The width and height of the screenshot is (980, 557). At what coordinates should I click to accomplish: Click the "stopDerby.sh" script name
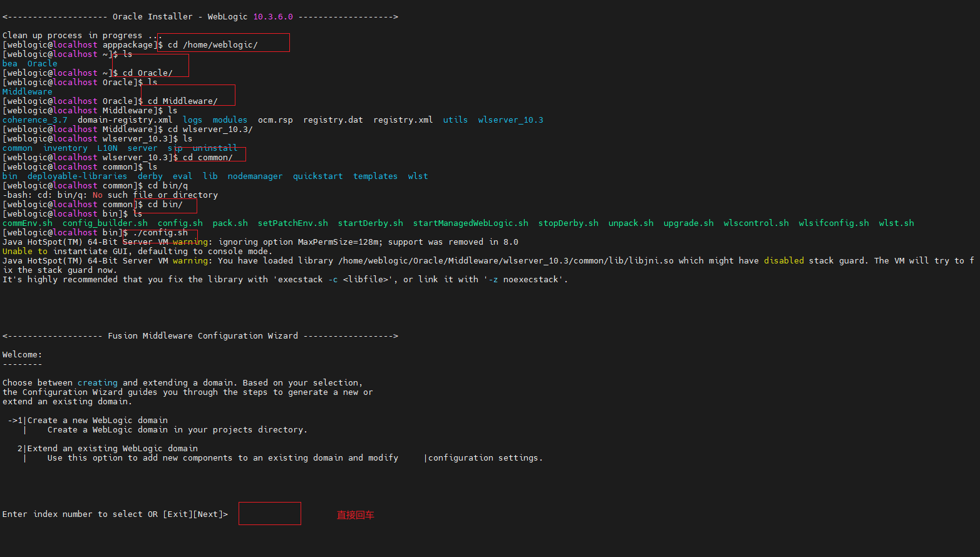(569, 223)
